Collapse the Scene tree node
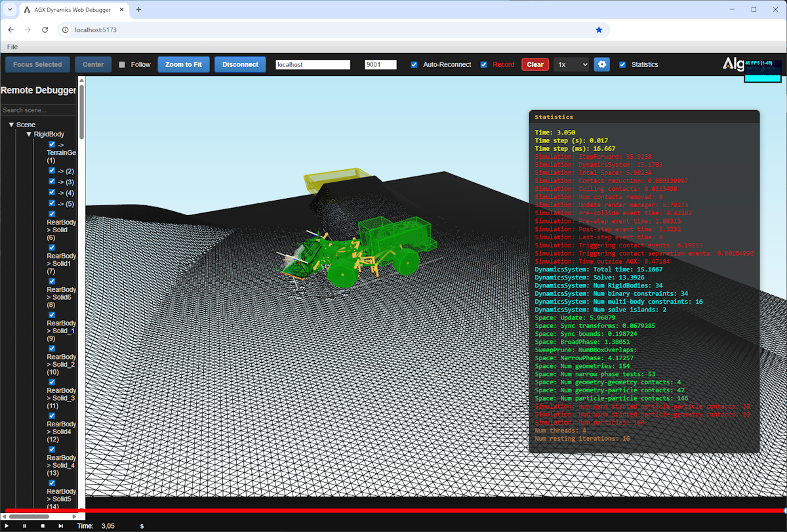Image resolution: width=787 pixels, height=532 pixels. click(x=11, y=124)
